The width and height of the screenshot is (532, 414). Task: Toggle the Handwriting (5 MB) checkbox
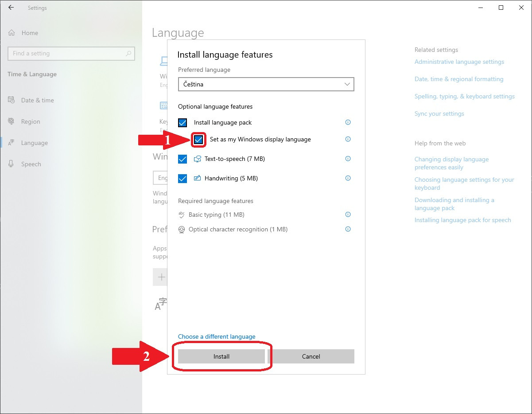click(x=183, y=179)
